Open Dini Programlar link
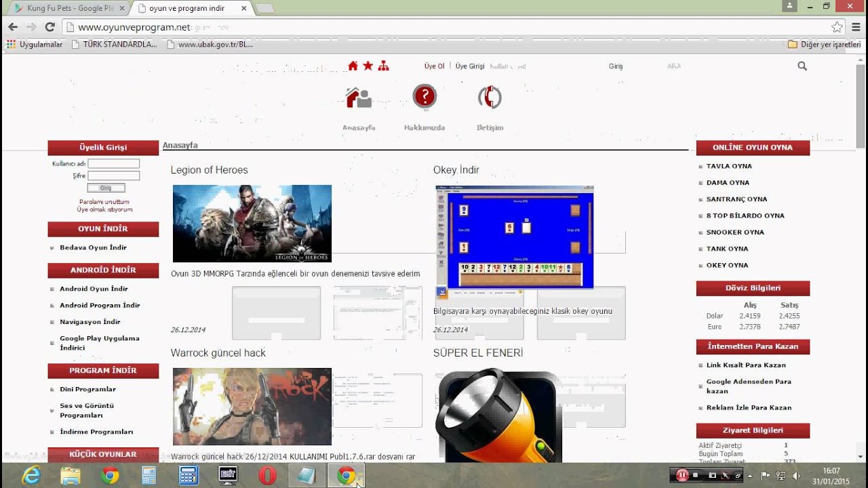Viewport: 868px width, 488px height. point(87,389)
